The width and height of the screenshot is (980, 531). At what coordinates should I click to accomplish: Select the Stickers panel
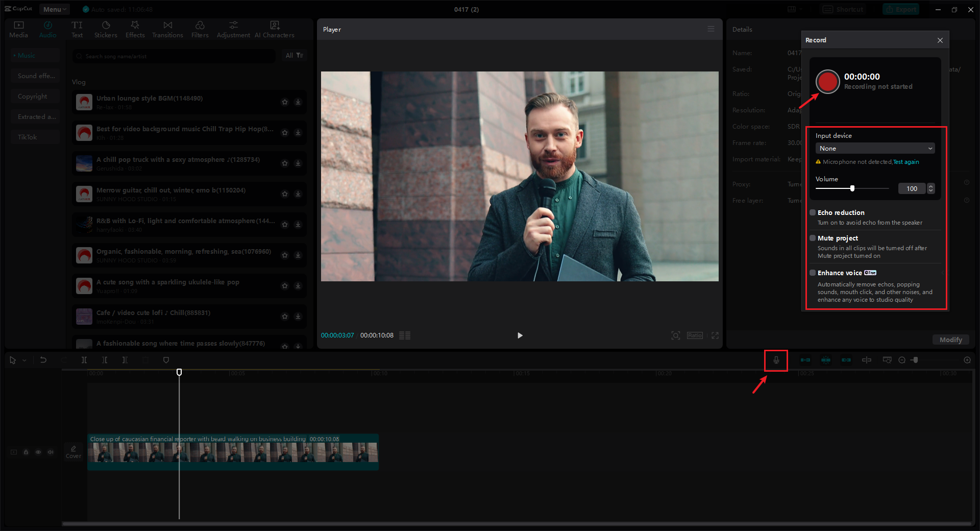coord(106,29)
